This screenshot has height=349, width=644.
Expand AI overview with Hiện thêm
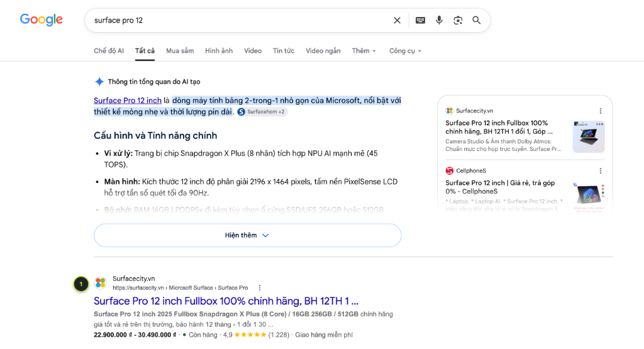247,235
